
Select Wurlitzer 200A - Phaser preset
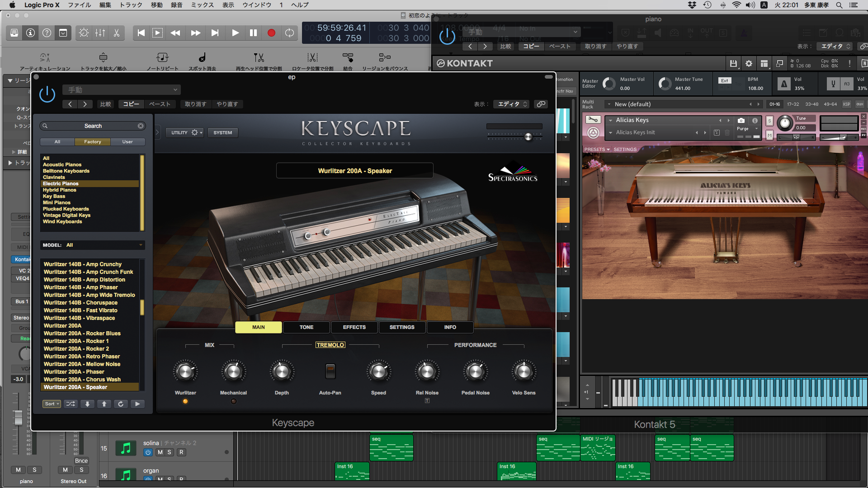(x=74, y=372)
